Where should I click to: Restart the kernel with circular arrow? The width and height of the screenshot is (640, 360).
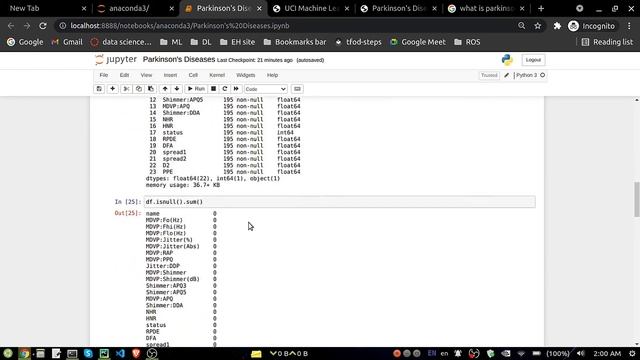pos(224,89)
